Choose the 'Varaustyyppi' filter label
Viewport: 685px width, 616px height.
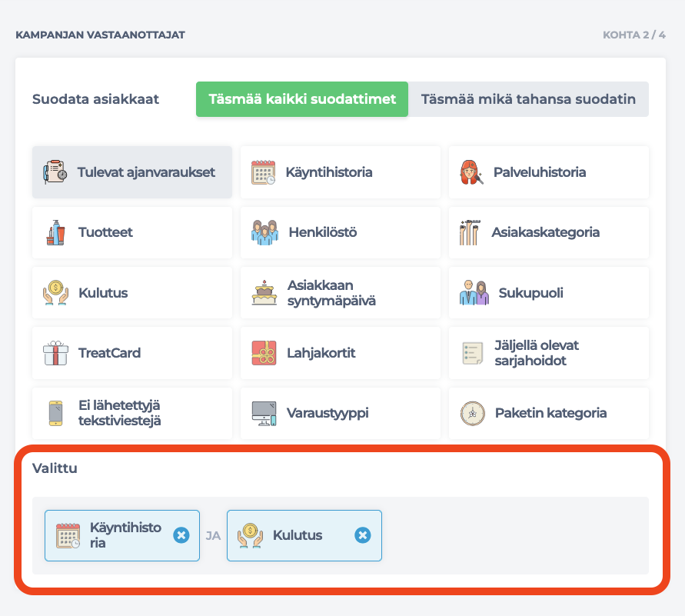click(x=328, y=413)
